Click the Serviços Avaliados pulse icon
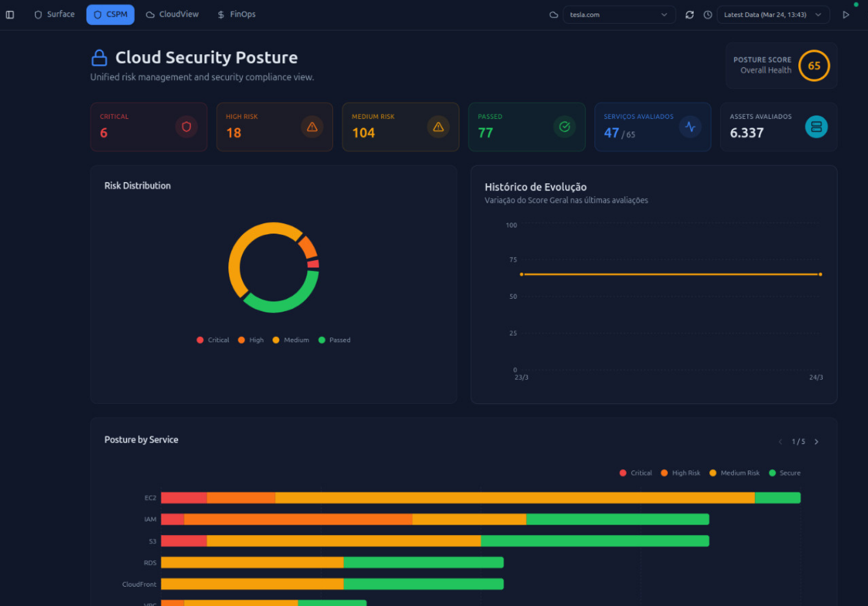Image resolution: width=868 pixels, height=606 pixels. pyautogui.click(x=690, y=127)
